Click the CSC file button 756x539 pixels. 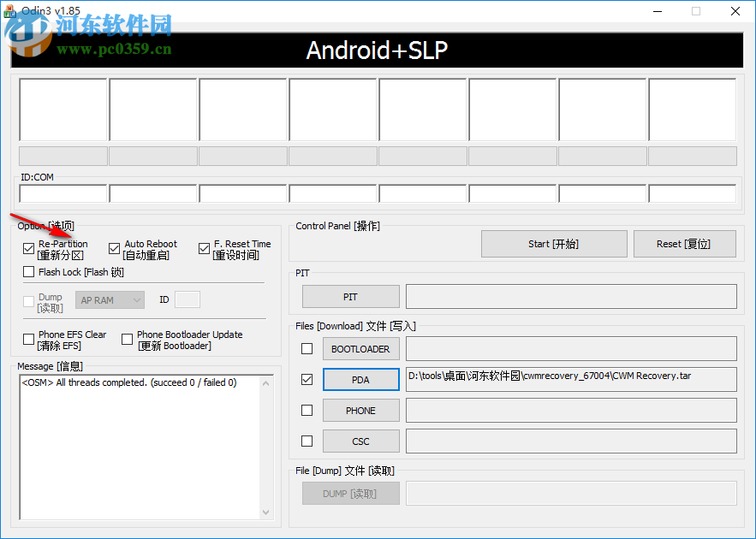360,441
